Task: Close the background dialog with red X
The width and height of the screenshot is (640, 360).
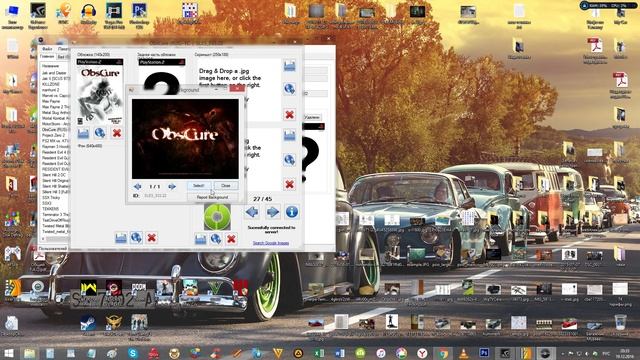Action: [237, 89]
